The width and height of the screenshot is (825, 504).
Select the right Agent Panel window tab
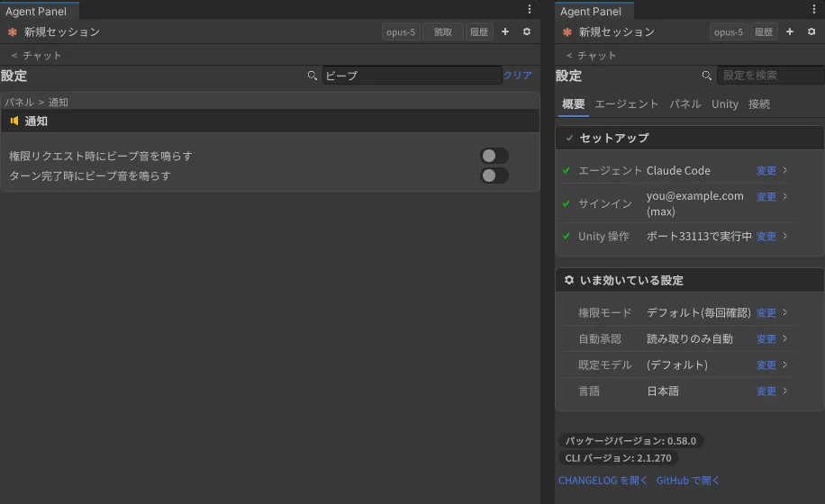594,11
